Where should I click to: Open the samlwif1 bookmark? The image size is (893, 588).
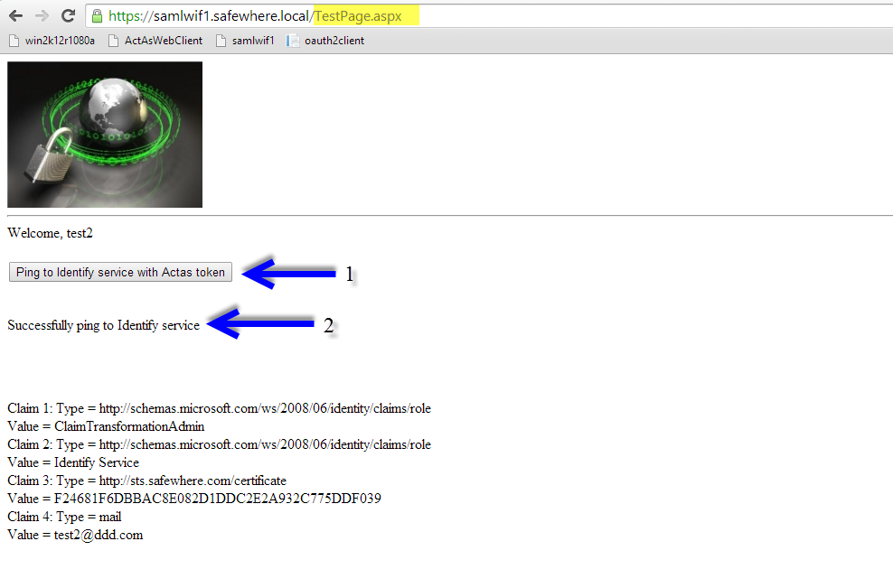coord(253,40)
